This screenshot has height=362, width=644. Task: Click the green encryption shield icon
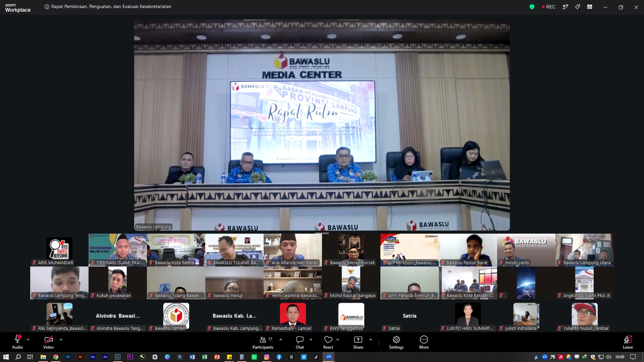[x=532, y=7]
